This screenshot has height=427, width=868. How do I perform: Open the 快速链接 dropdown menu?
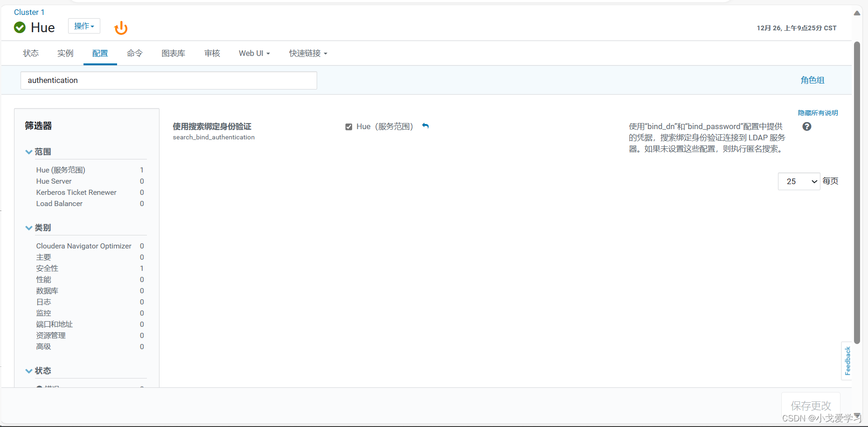[x=308, y=53]
